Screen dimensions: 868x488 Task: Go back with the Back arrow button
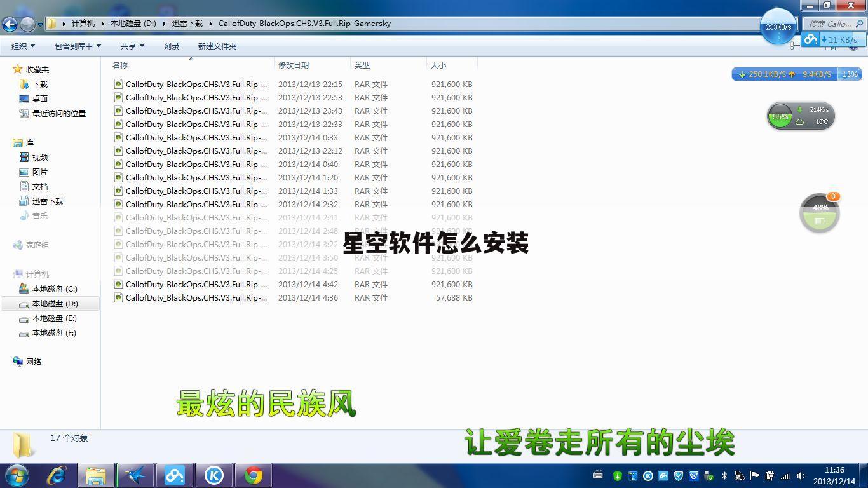[x=10, y=24]
